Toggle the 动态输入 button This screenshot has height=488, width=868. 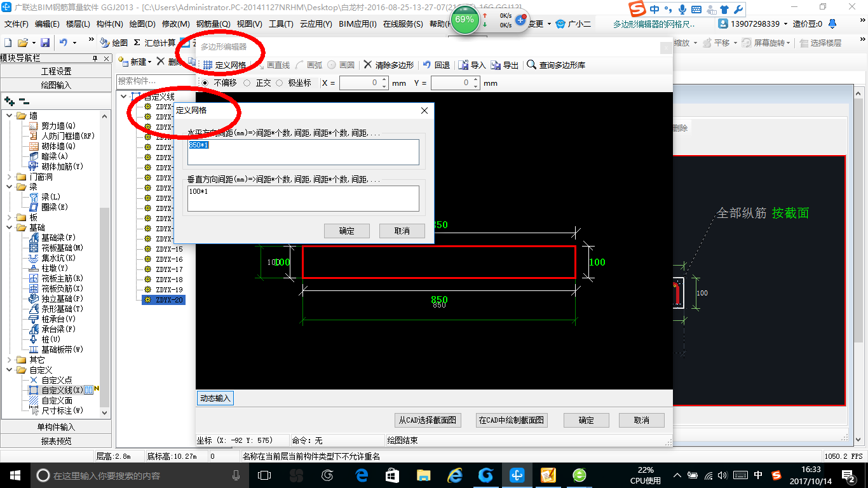pos(215,398)
